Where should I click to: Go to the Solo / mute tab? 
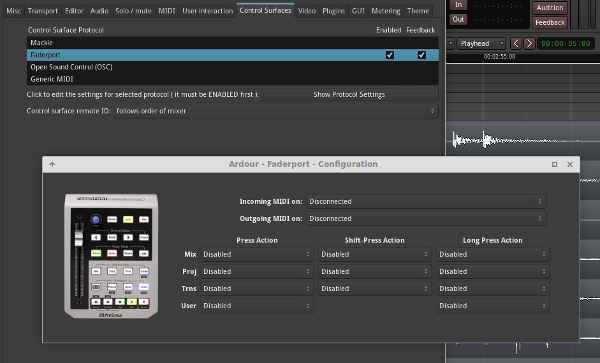[x=134, y=11]
